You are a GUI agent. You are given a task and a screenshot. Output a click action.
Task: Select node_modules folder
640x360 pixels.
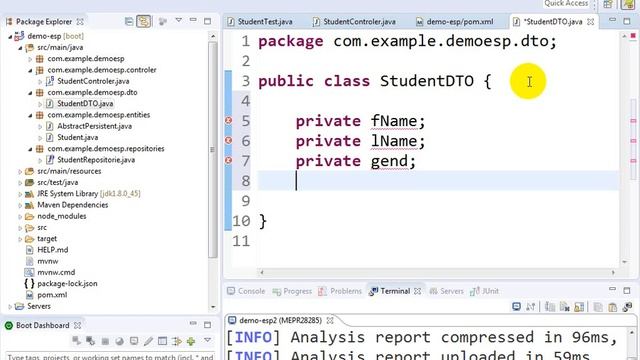62,216
